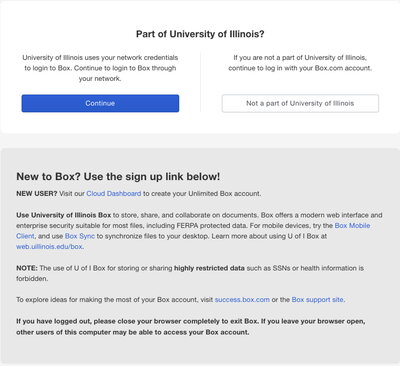Click the highly restricted data bold text

(x=209, y=268)
